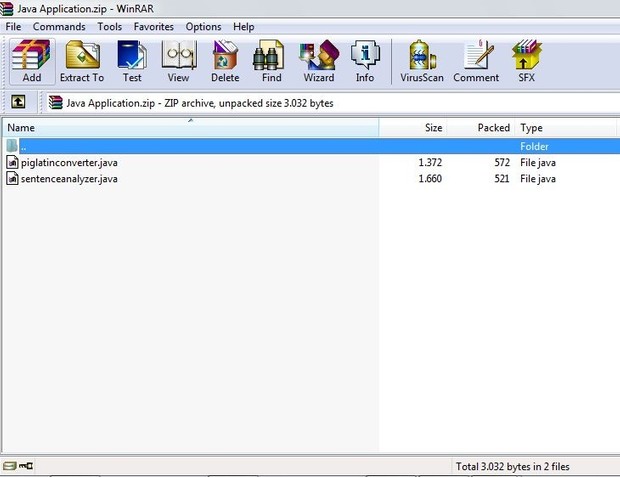This screenshot has height=477, width=620.
Task: Select the sentenceanalyzer.java row name
Action: (69, 179)
